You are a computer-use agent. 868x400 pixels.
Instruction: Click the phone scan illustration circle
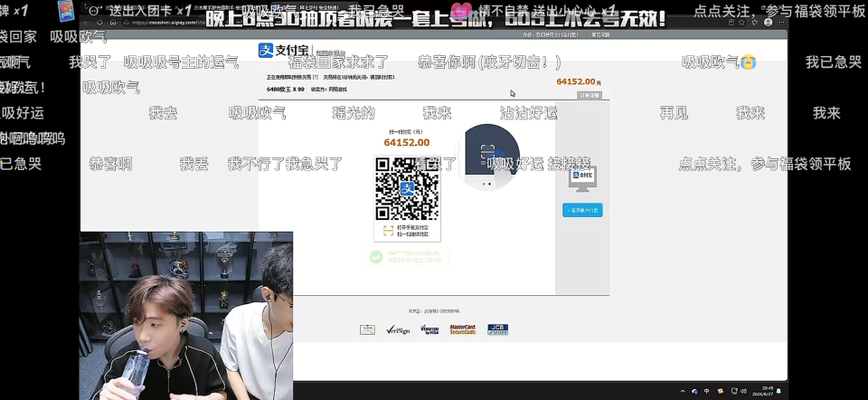[x=487, y=157]
